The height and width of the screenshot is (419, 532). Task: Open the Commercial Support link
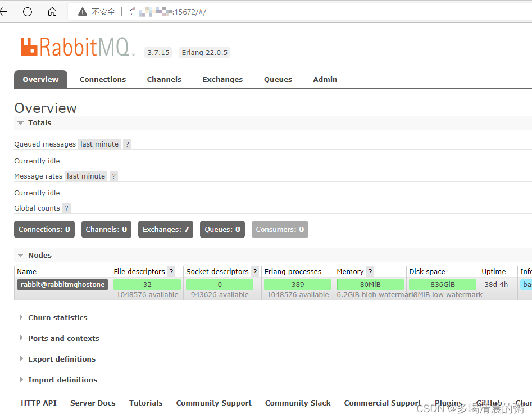383,403
